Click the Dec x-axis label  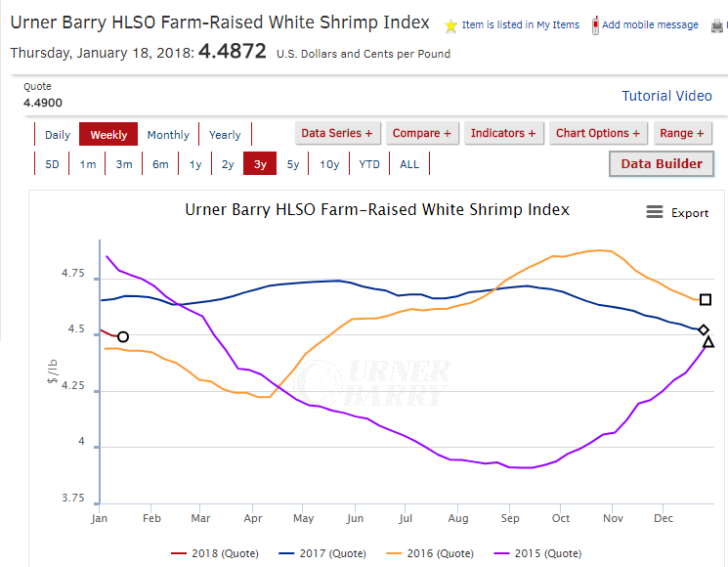point(663,518)
